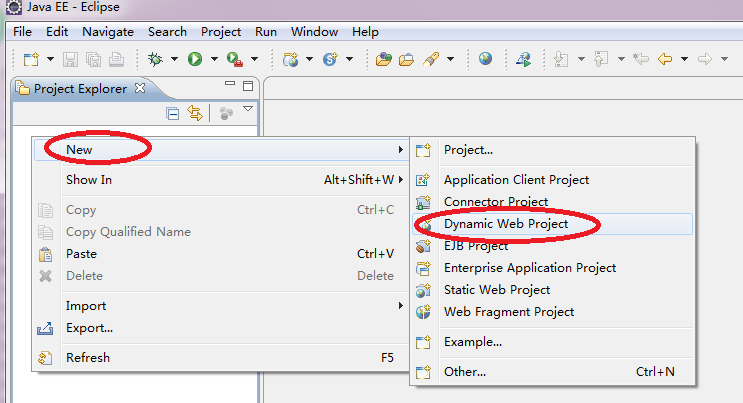Select the Project Explorer tab

[80, 89]
